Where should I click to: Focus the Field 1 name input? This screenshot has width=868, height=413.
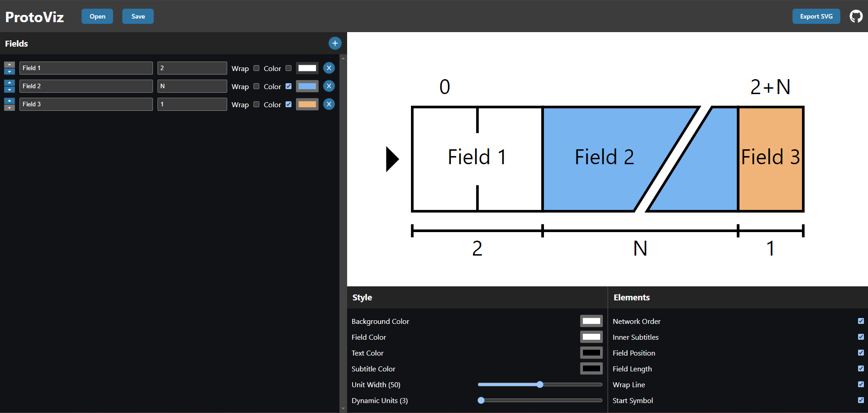pyautogui.click(x=86, y=68)
